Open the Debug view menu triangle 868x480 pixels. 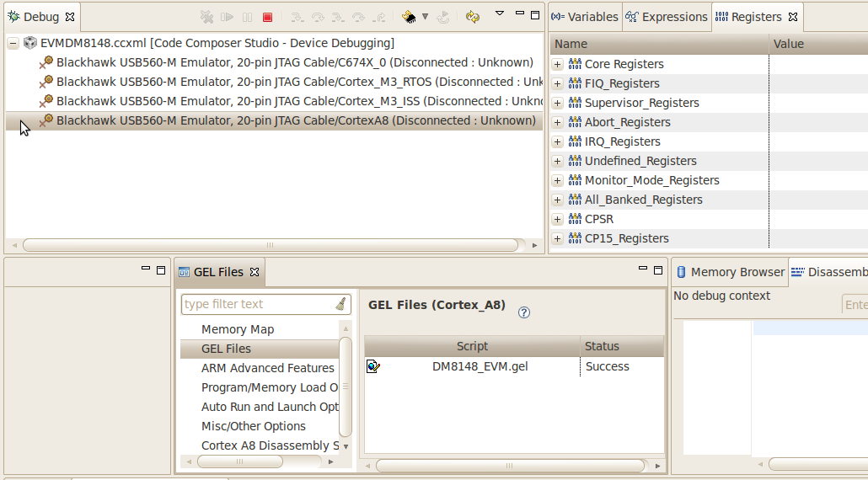pos(500,13)
